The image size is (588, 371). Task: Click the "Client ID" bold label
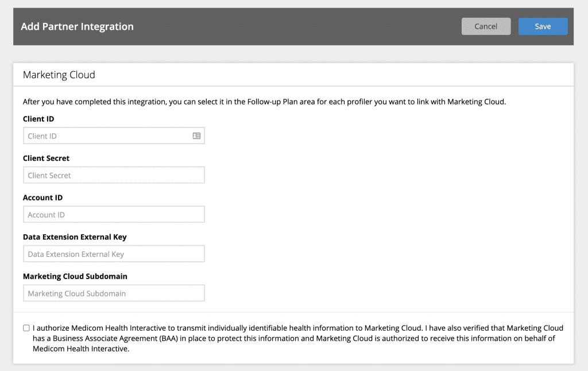tap(38, 119)
